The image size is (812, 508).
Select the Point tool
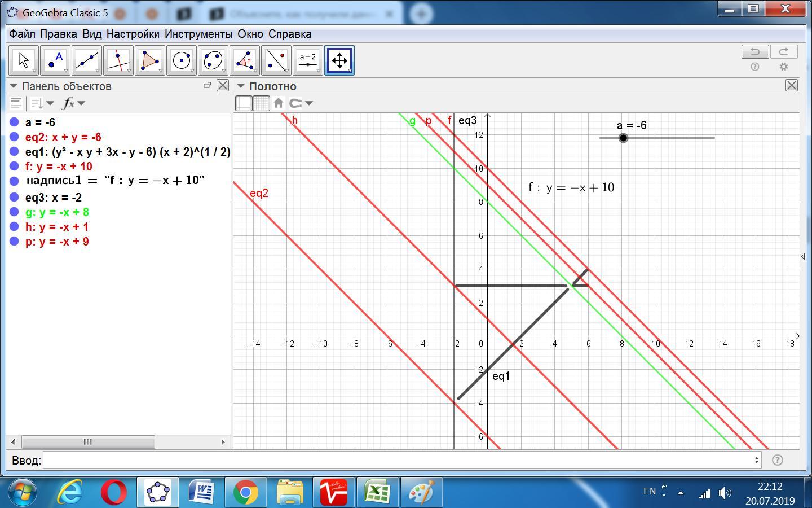55,60
